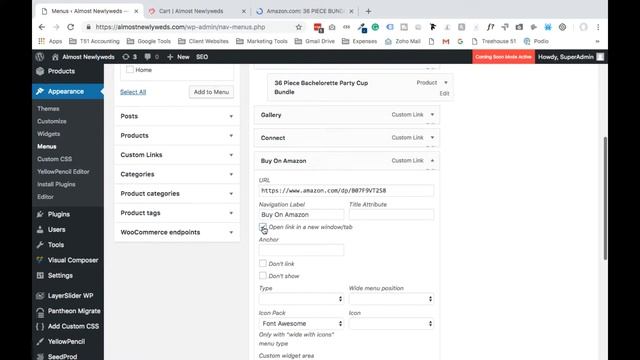Open YellowPencil in admin sidebar
Viewport: 640px width, 360px height.
(68, 342)
